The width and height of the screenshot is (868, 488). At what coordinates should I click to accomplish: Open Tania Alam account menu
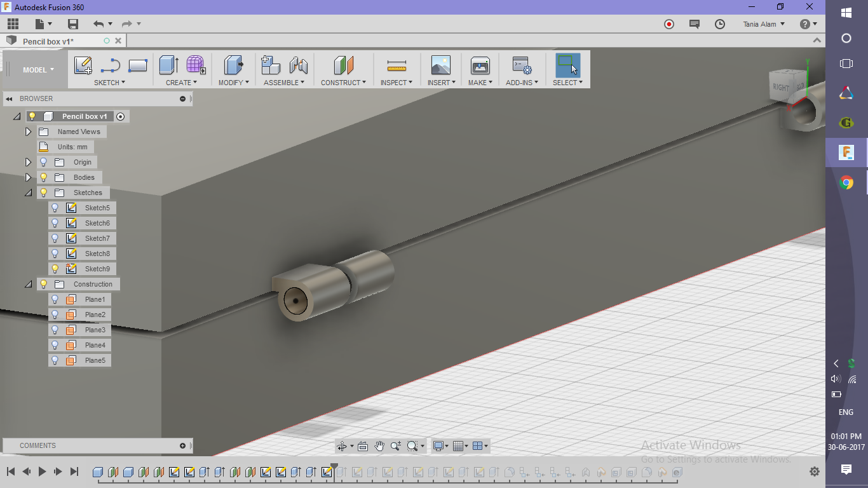[x=764, y=24]
